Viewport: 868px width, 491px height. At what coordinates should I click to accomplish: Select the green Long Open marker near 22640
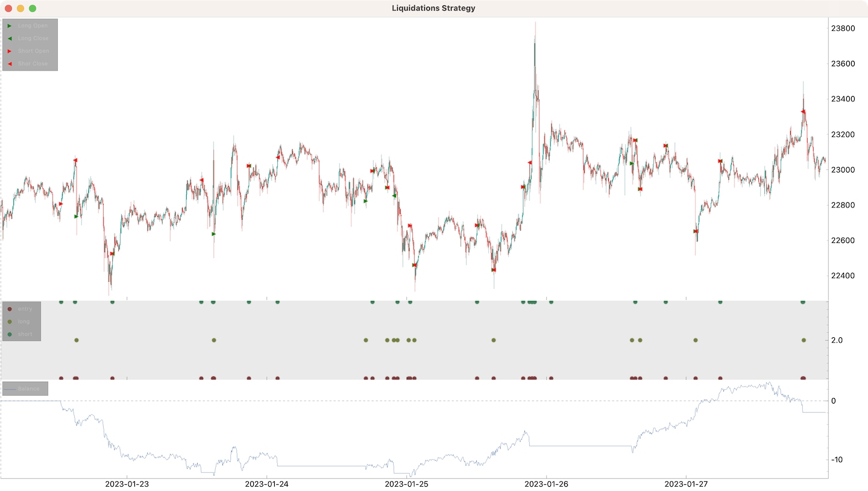(x=214, y=233)
